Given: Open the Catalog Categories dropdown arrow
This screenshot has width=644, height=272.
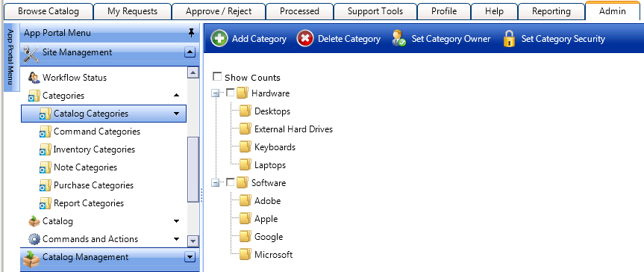Looking at the screenshot, I should (x=177, y=114).
